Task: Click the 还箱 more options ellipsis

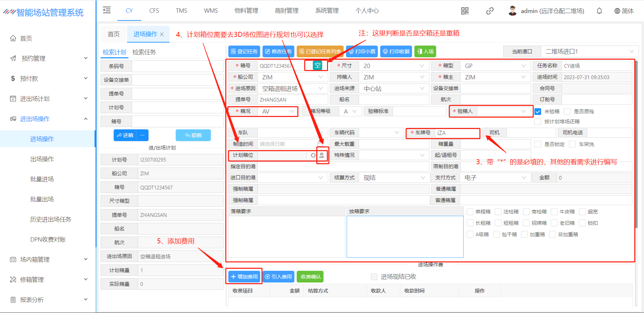Action: pyautogui.click(x=143, y=135)
